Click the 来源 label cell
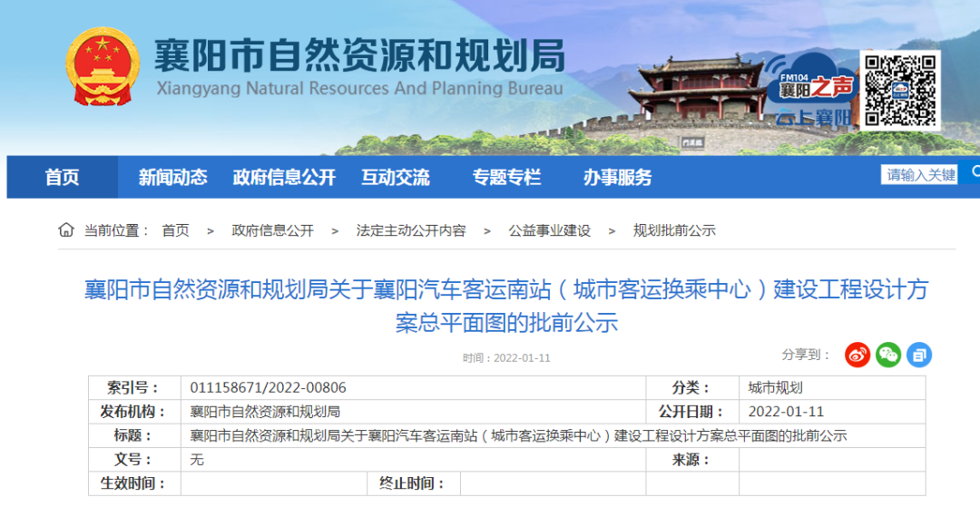980x507 pixels. coord(692,460)
